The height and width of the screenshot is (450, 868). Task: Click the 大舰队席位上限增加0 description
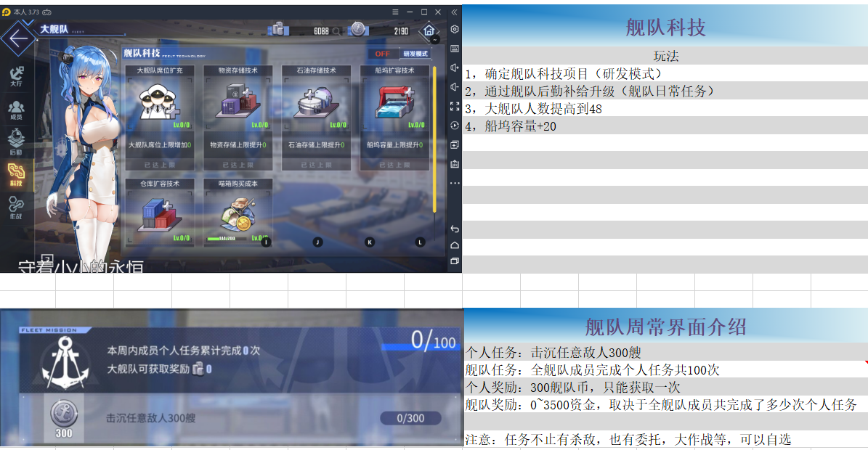(159, 145)
